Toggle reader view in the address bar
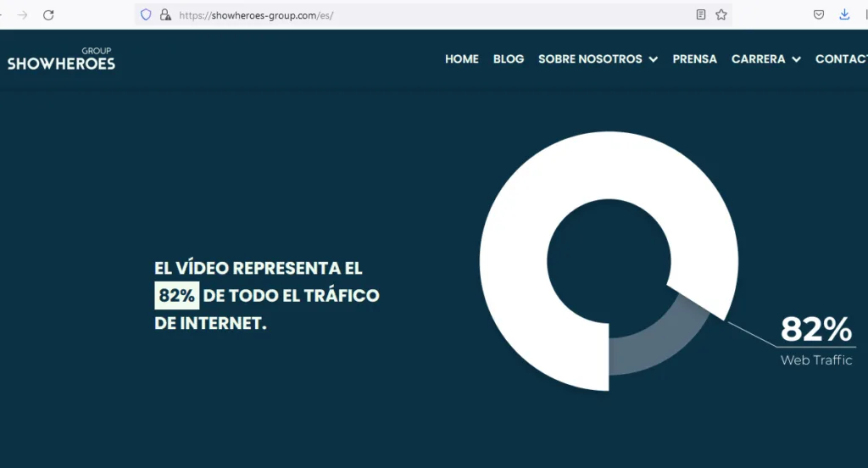 pos(701,14)
